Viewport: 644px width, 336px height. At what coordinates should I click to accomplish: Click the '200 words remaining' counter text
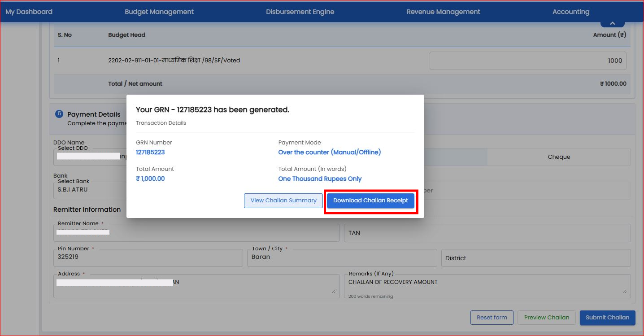click(x=370, y=297)
